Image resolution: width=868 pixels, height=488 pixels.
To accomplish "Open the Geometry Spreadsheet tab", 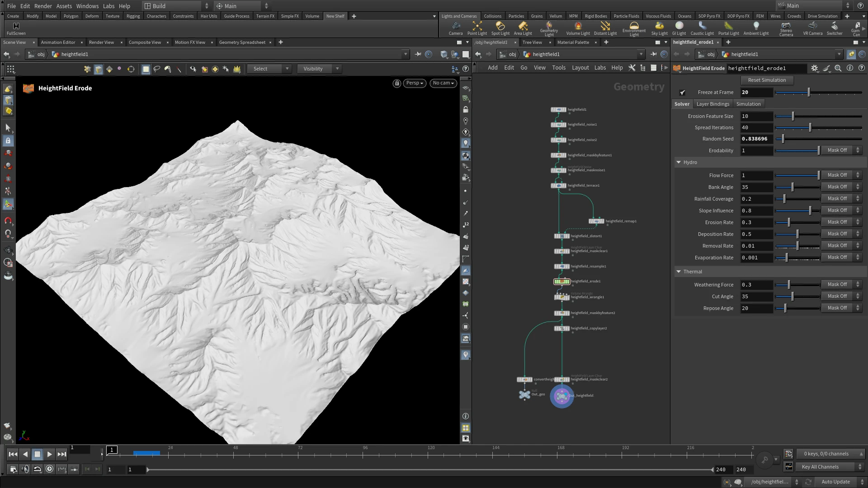I will (242, 42).
